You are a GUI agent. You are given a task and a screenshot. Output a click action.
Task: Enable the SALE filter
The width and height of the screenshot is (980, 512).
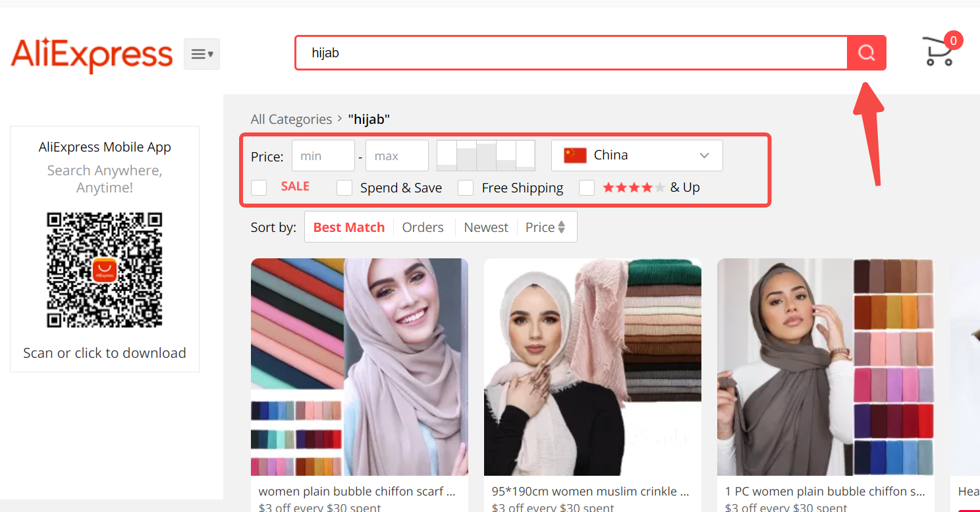[x=259, y=188]
